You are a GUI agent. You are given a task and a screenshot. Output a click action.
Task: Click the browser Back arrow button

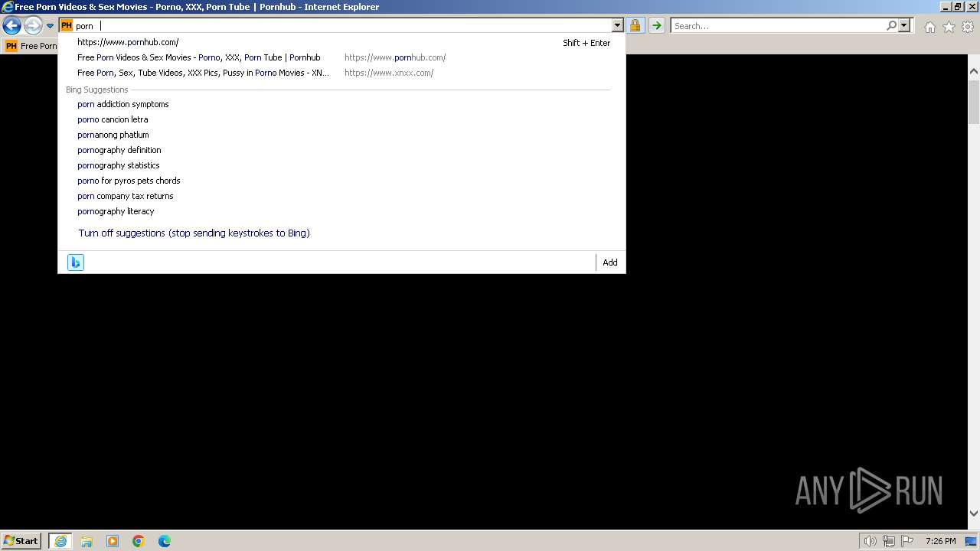point(11,26)
